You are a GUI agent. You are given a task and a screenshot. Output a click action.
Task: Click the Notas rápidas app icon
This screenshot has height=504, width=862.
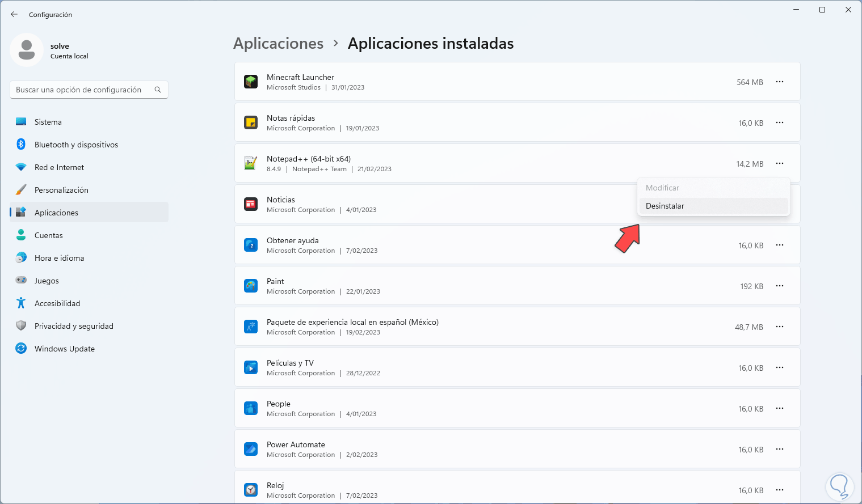[x=251, y=122]
